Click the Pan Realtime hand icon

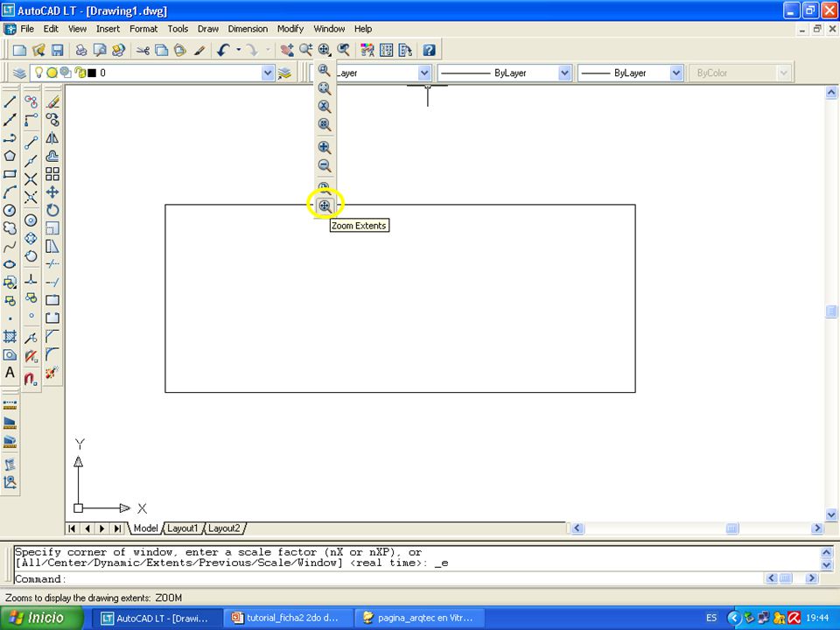(287, 51)
